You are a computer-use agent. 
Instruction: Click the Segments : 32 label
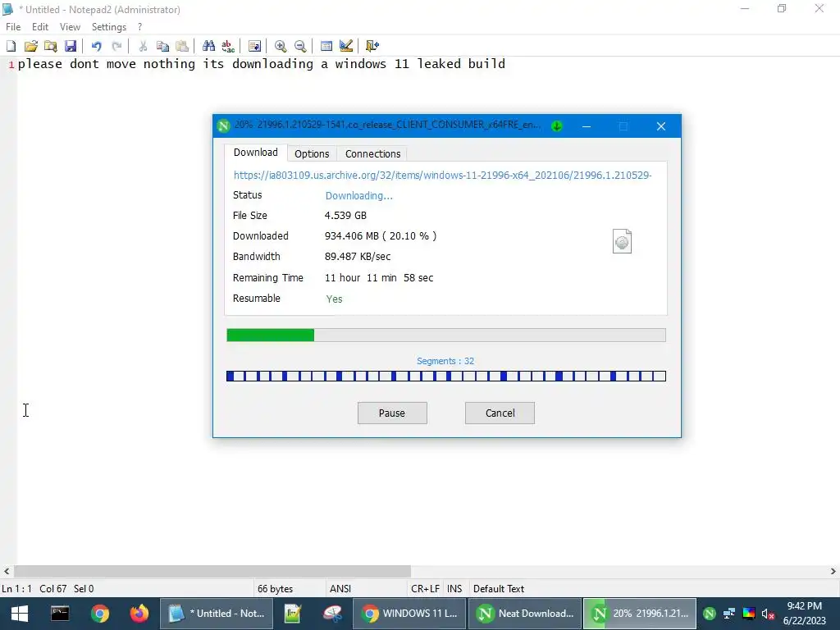(x=445, y=361)
